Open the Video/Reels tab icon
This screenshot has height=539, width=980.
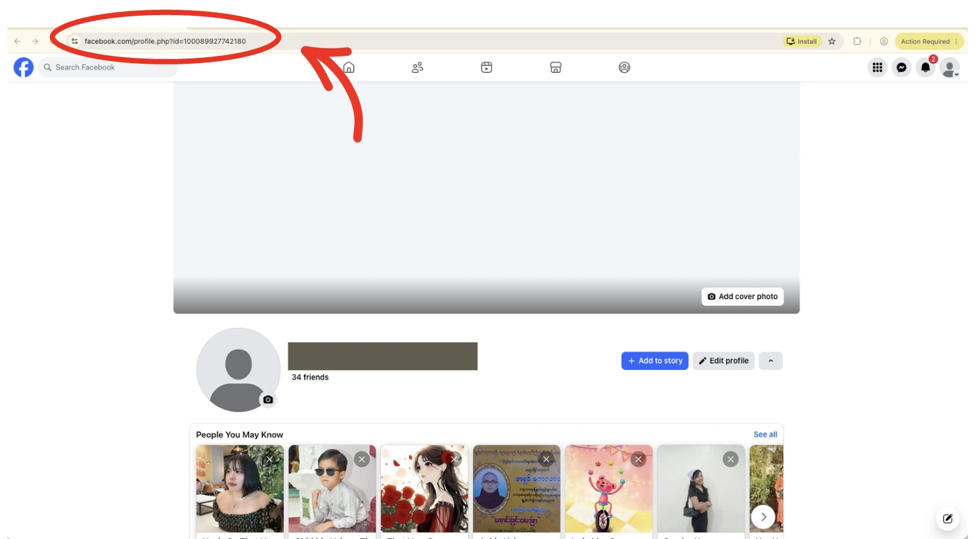tap(487, 67)
